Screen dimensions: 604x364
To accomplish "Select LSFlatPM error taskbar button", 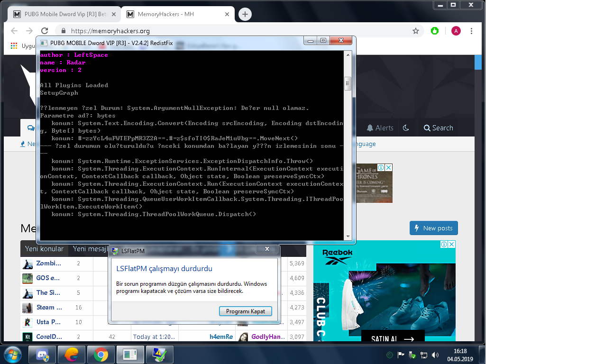I will pyautogui.click(x=159, y=355).
